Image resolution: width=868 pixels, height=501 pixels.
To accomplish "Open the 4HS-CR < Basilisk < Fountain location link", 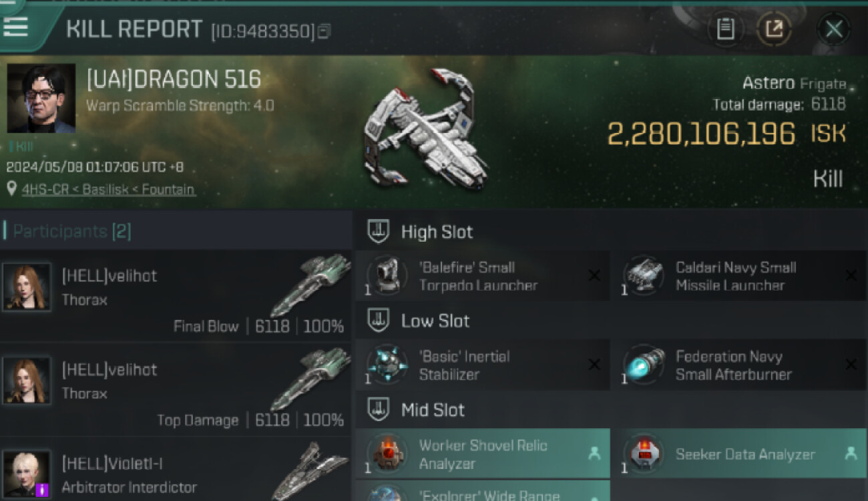I will click(108, 190).
